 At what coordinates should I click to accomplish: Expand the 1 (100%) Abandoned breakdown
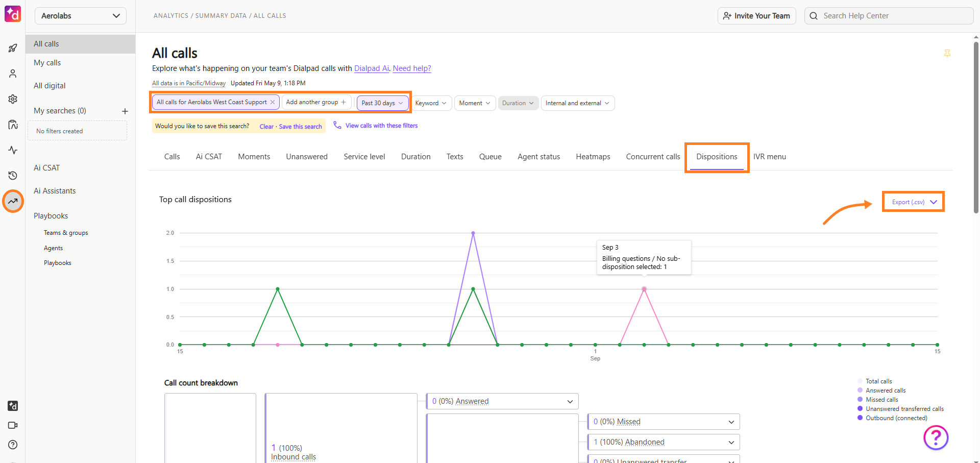pos(664,442)
